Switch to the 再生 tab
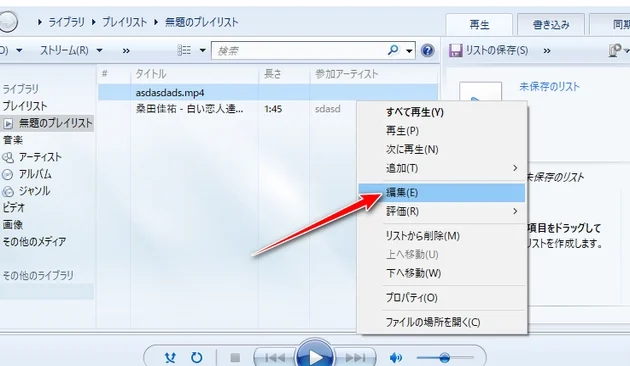Viewport: 630px width, 366px height. click(x=479, y=25)
